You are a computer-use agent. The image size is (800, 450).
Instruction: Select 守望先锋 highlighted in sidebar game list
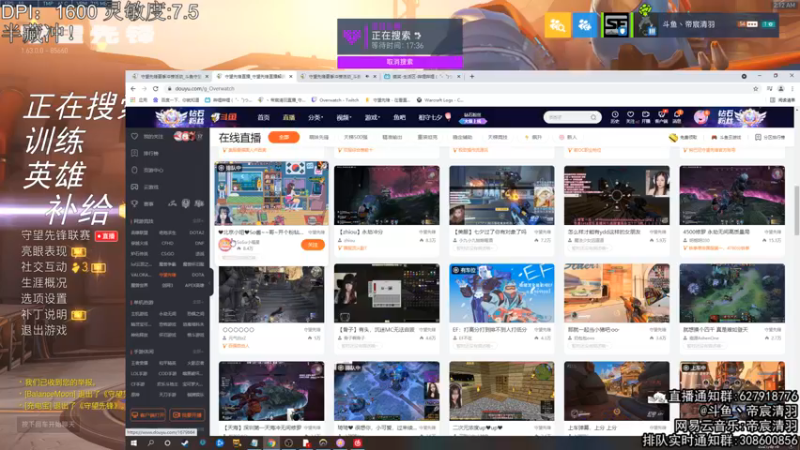pyautogui.click(x=167, y=274)
